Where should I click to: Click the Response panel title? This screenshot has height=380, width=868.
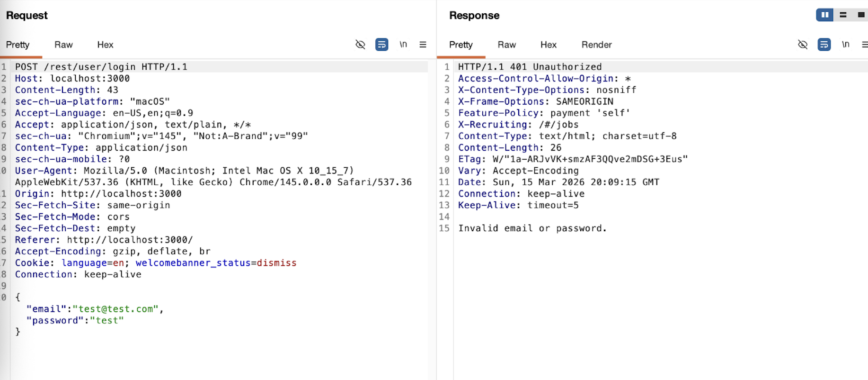coord(474,15)
